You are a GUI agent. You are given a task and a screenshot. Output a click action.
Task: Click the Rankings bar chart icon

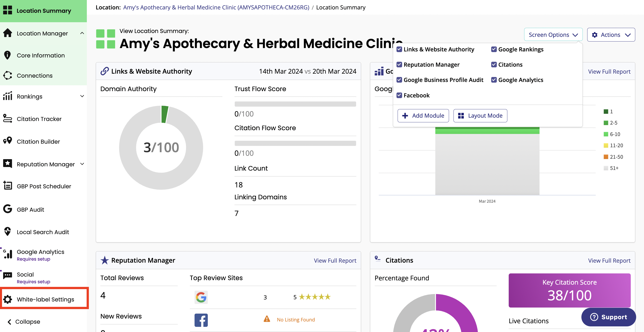click(x=7, y=96)
